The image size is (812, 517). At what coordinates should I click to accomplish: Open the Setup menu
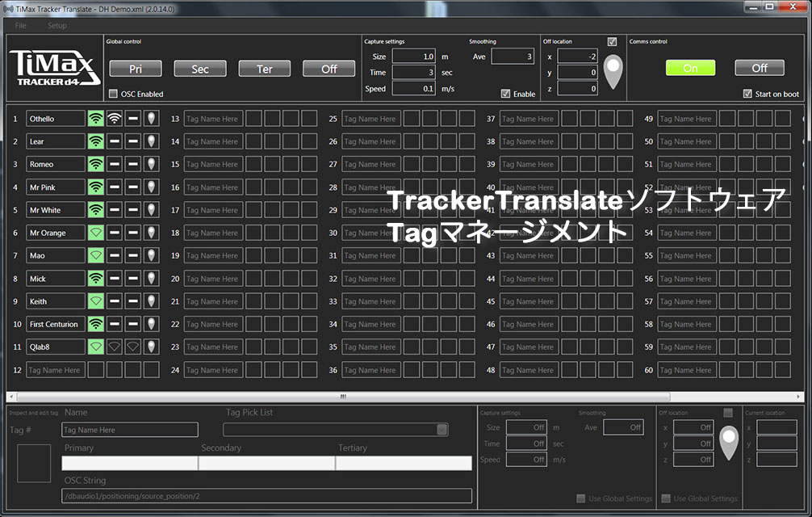click(x=57, y=25)
